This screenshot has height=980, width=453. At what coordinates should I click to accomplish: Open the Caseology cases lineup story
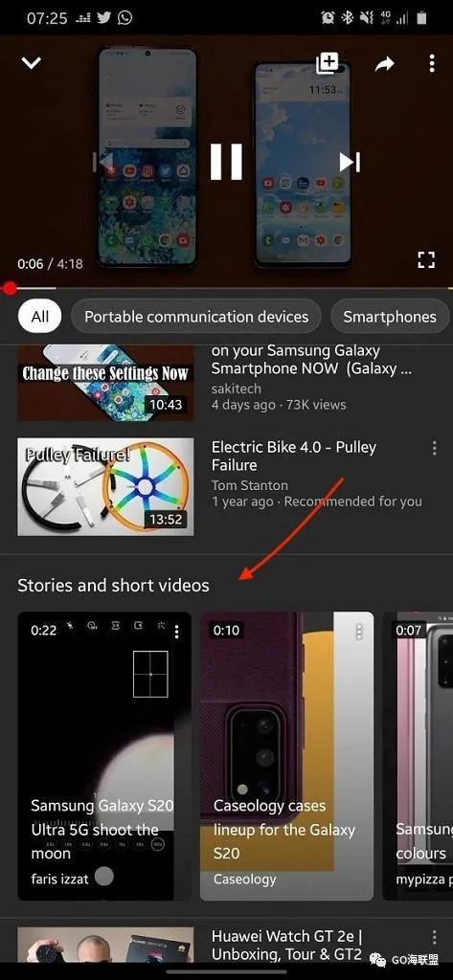[x=286, y=756]
